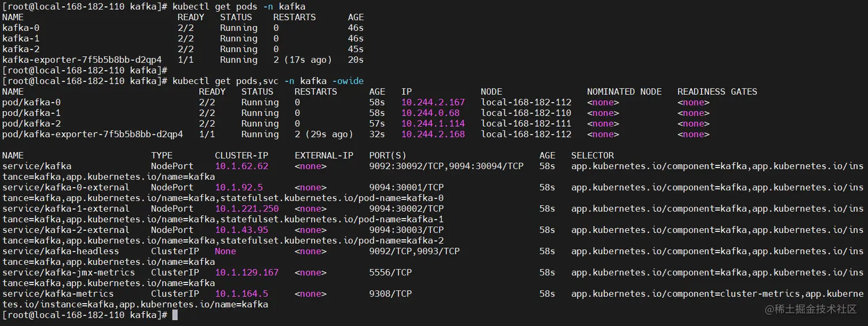
Task: Click the EXTERNAL-IP column header
Action: pos(324,155)
